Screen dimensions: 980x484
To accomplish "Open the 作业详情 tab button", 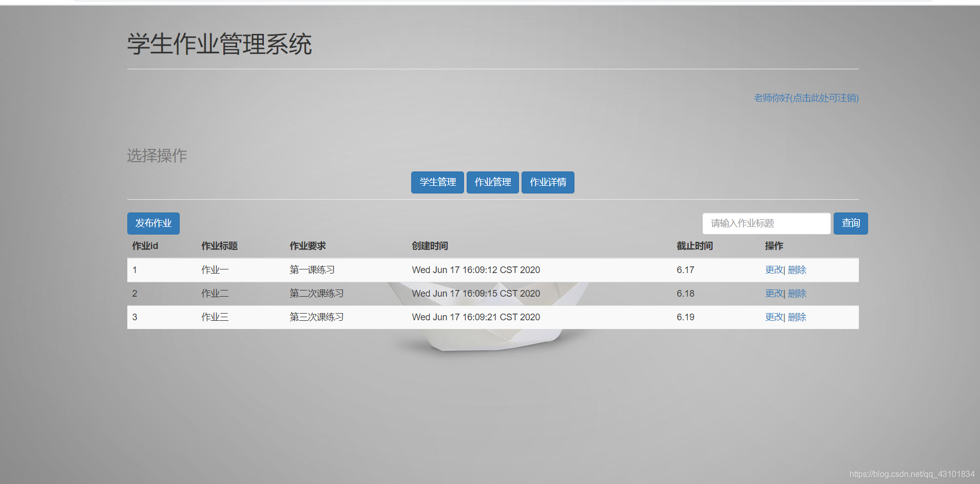I will [x=548, y=182].
